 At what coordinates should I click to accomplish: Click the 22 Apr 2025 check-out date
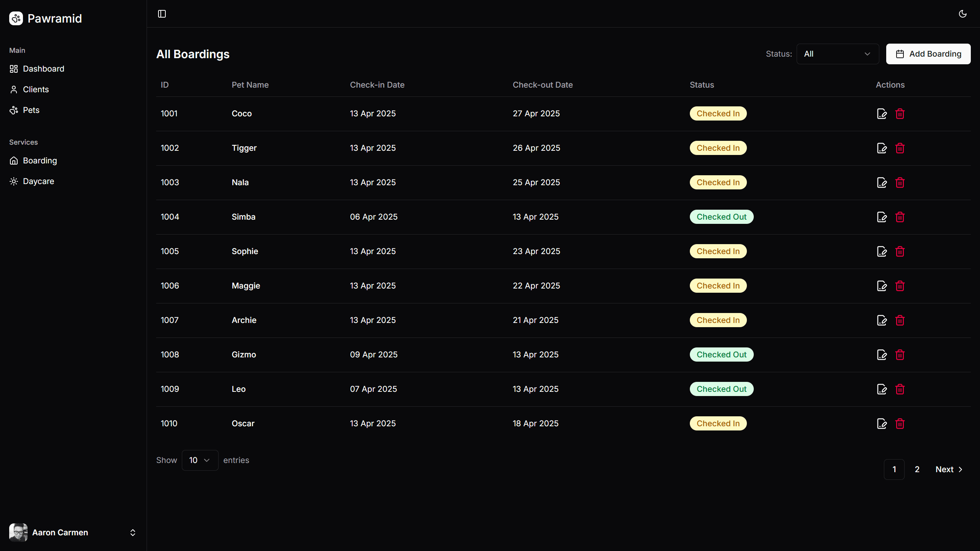click(536, 286)
